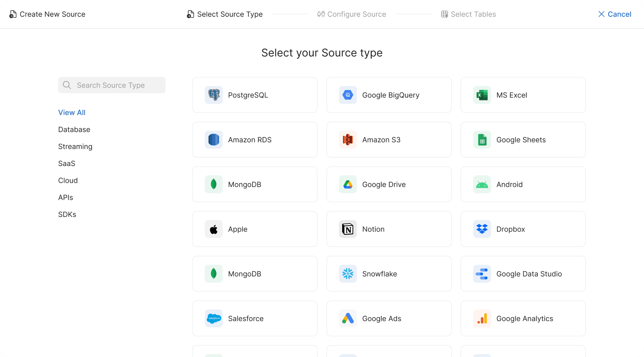Open the Google Sheets source card
The image size is (644, 357).
pos(523,140)
